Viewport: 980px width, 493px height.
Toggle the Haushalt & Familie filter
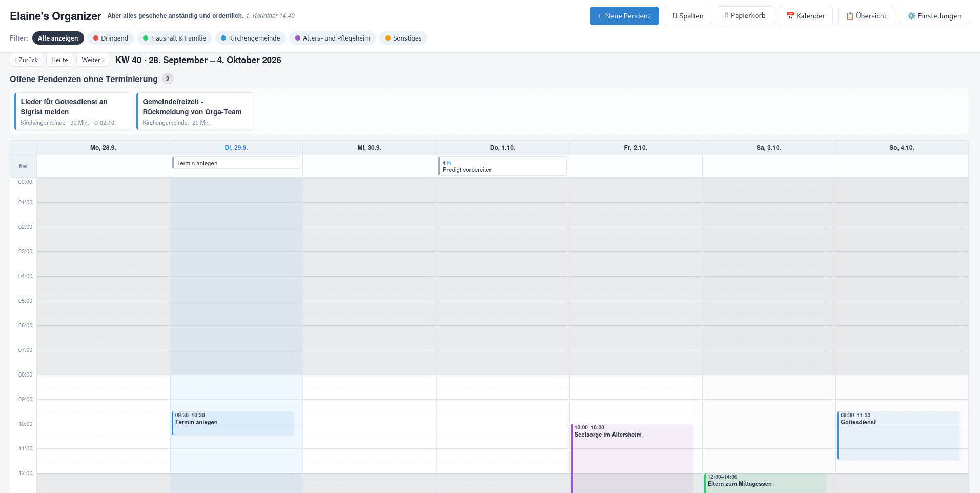(175, 38)
